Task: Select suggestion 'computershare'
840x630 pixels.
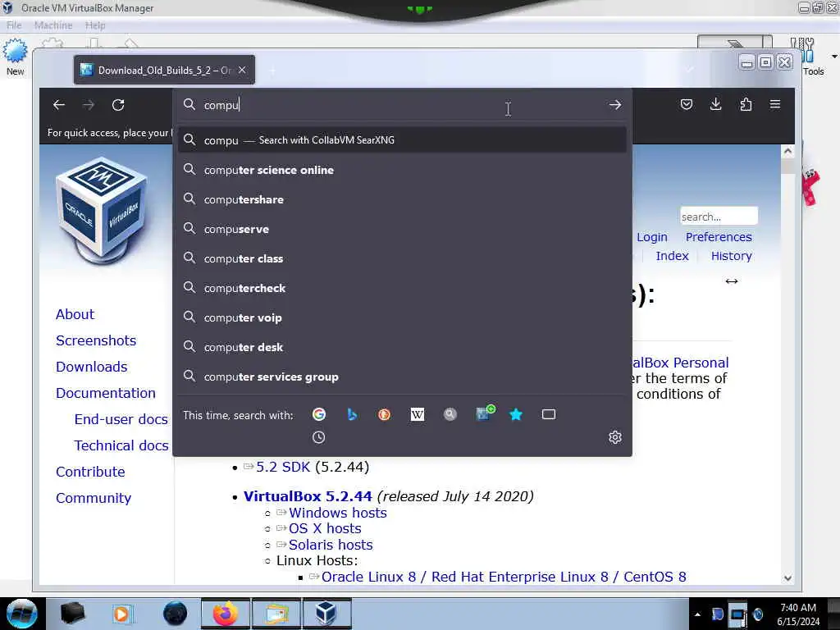Action: coord(402,199)
